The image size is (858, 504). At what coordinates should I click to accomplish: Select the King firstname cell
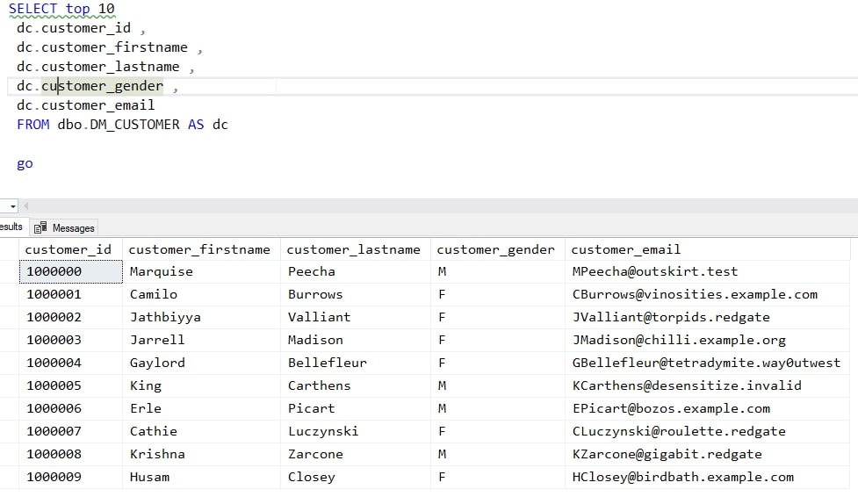coord(201,385)
